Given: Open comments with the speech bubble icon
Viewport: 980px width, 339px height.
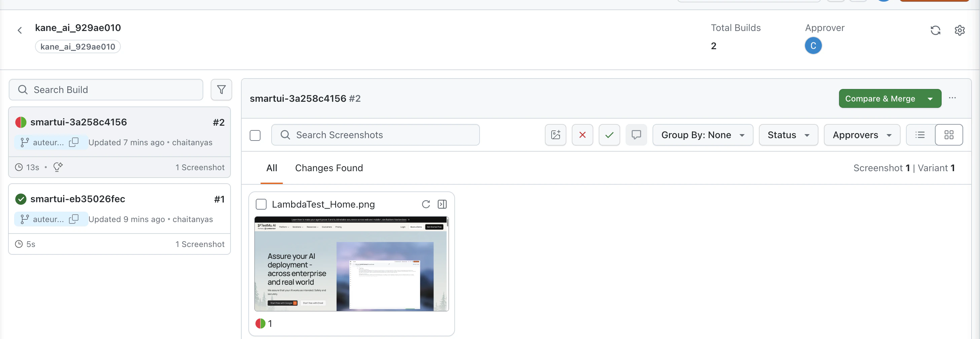Looking at the screenshot, I should [636, 135].
